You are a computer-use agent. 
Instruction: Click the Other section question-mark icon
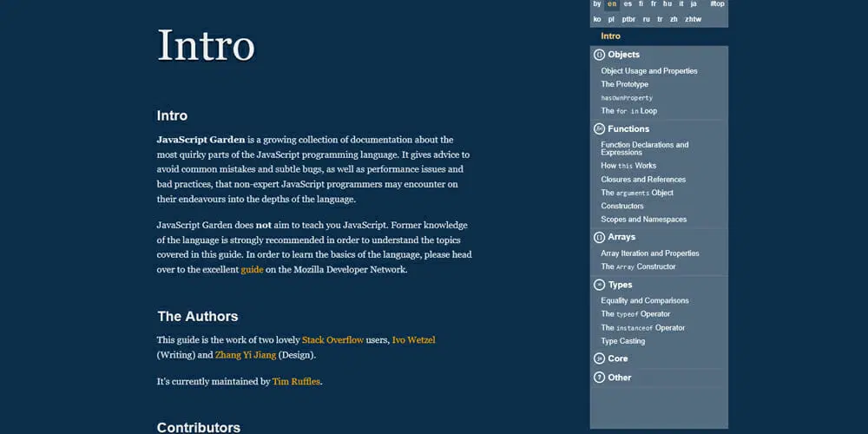tap(599, 378)
